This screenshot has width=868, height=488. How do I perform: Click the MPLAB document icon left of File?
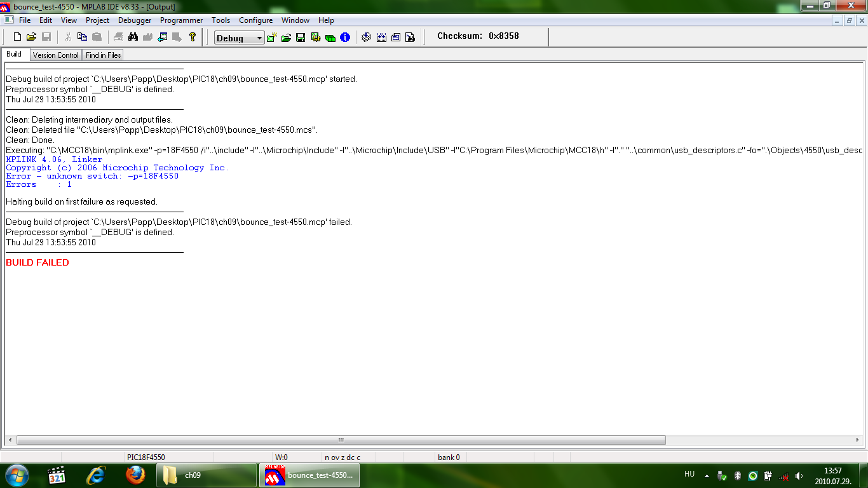9,20
